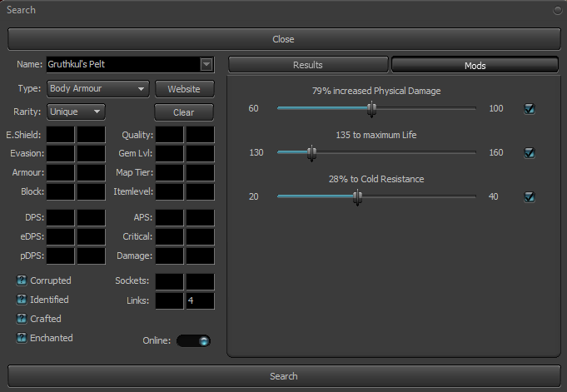Click the bottom Search button
The image size is (567, 392).
(x=284, y=376)
